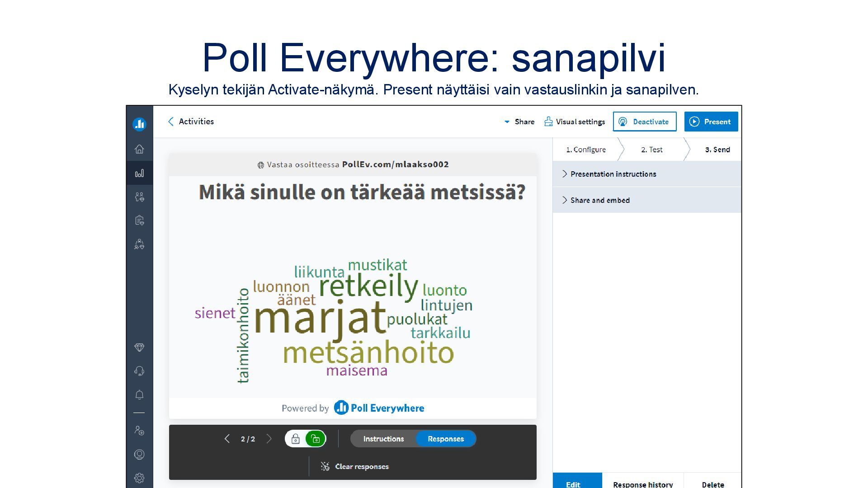Screen dimensions: 868x488
Task: Click Clear responses
Action: pyautogui.click(x=355, y=466)
